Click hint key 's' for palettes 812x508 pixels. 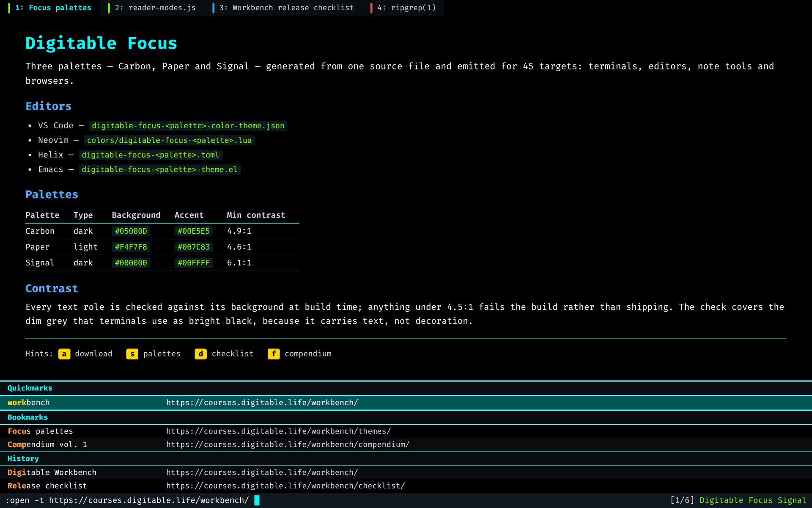point(132,354)
